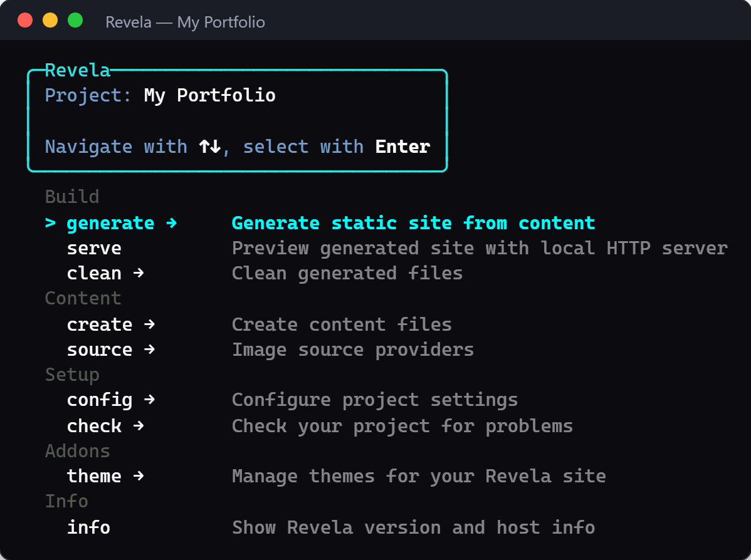Image resolution: width=751 pixels, height=560 pixels.
Task: Click the Revela panel title
Action: 78,70
